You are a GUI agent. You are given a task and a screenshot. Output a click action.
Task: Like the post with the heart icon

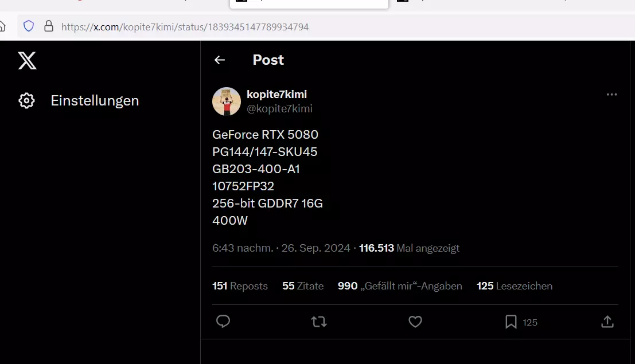[x=415, y=322]
